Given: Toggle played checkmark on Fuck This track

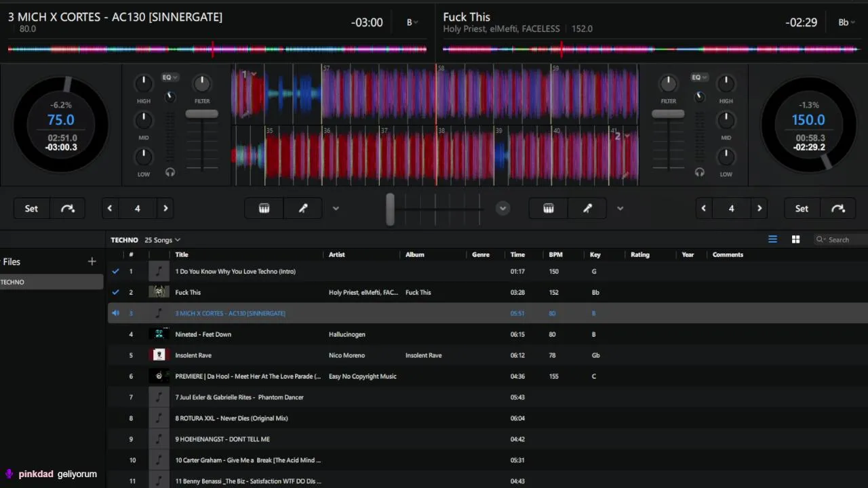Looking at the screenshot, I should [x=115, y=292].
